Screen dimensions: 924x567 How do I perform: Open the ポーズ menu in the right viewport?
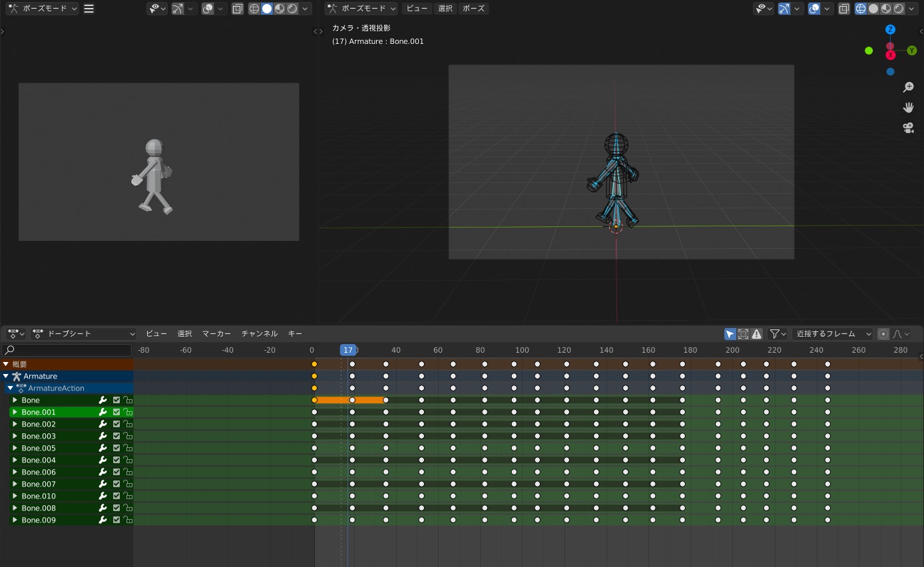pos(473,9)
